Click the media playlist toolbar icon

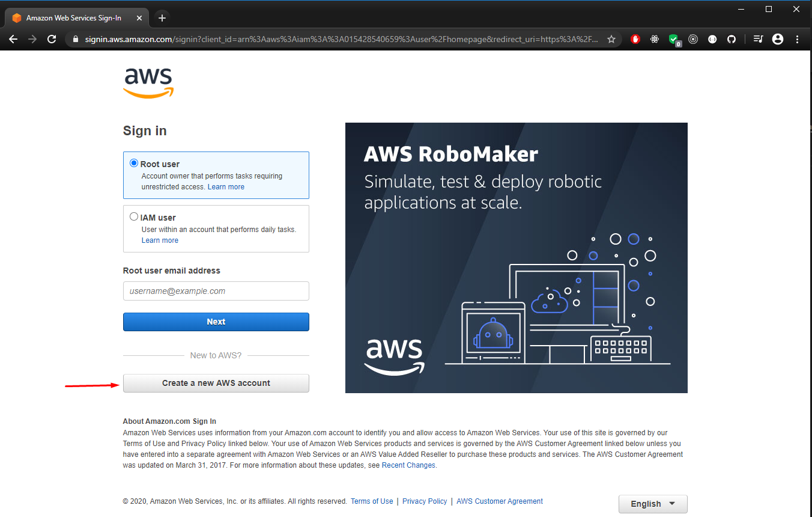coord(758,39)
